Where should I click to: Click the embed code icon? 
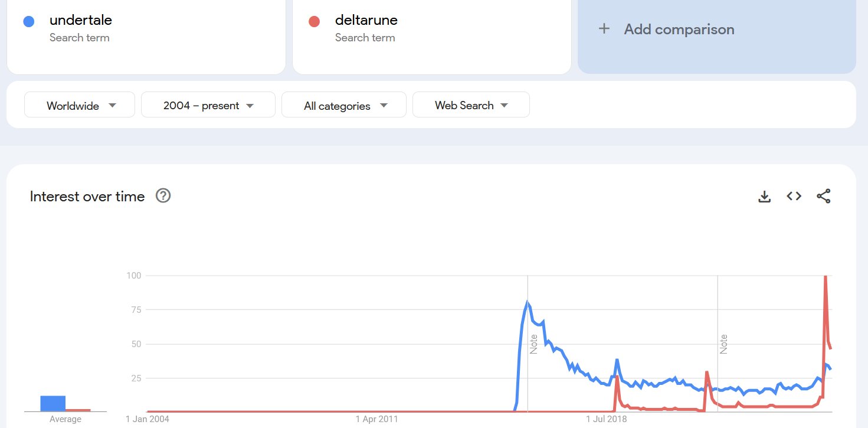(x=794, y=197)
